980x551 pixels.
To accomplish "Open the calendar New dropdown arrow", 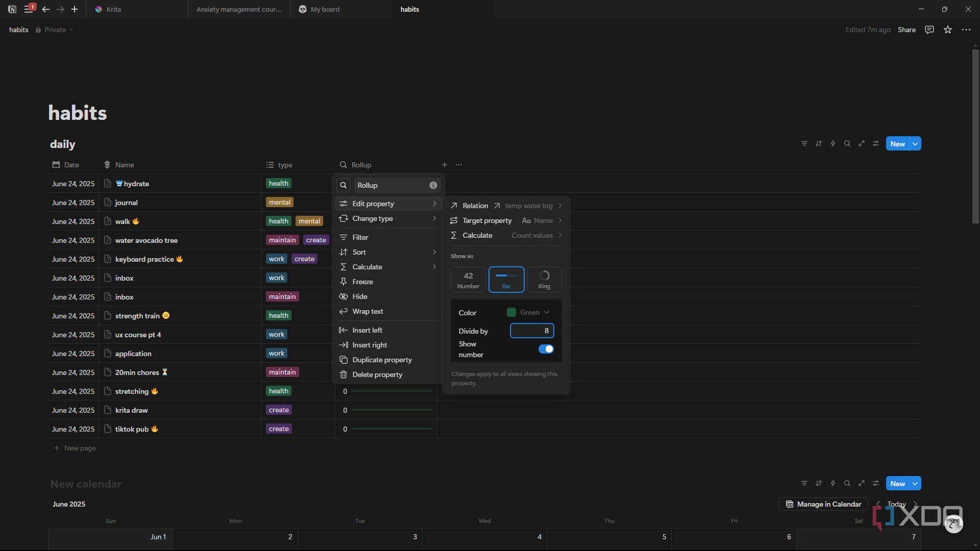I will point(916,484).
